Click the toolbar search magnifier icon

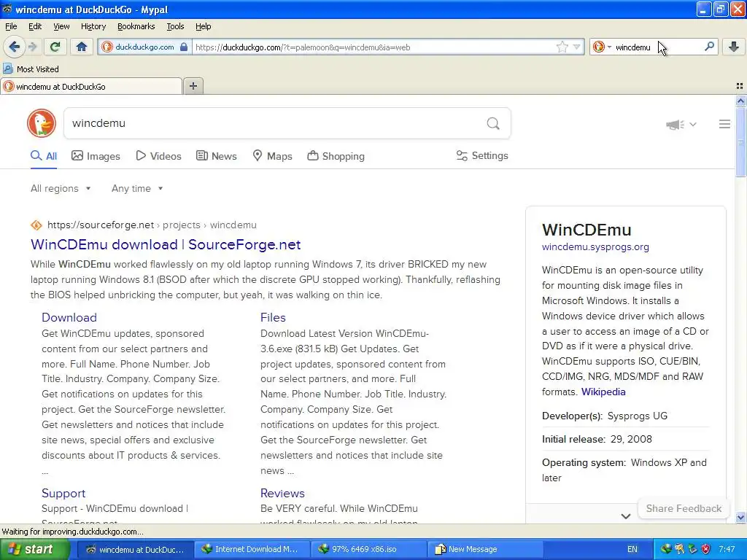click(x=709, y=47)
